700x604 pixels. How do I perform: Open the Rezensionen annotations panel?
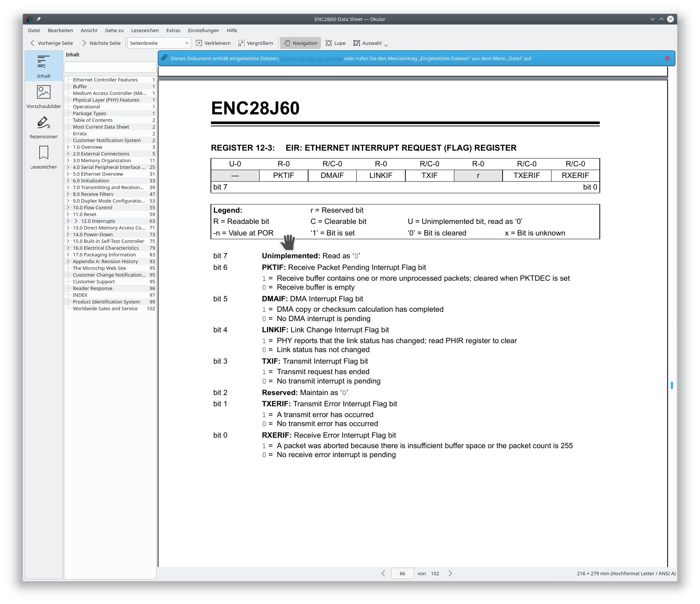(x=44, y=127)
